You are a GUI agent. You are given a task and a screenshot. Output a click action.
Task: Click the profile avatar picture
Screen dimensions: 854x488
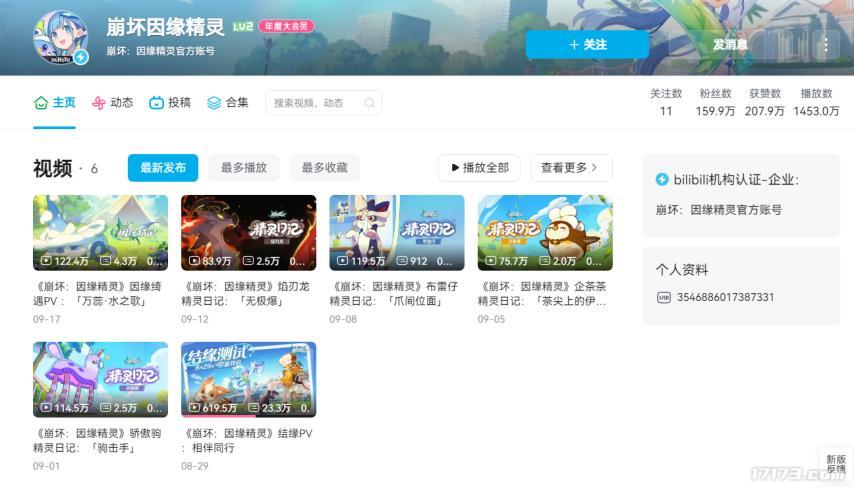(x=60, y=37)
